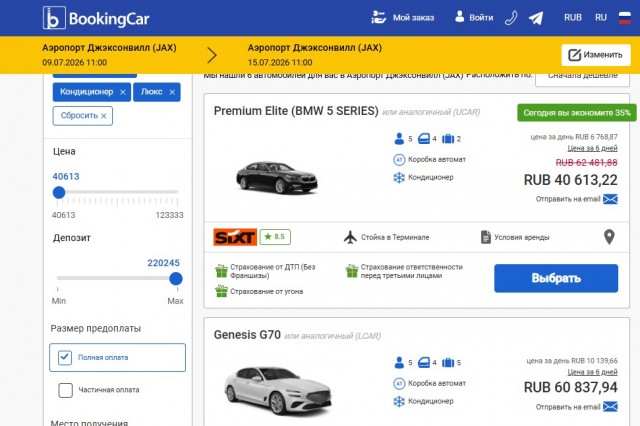The image size is (640, 426).
Task: Click the Изменить search button
Action: [596, 55]
